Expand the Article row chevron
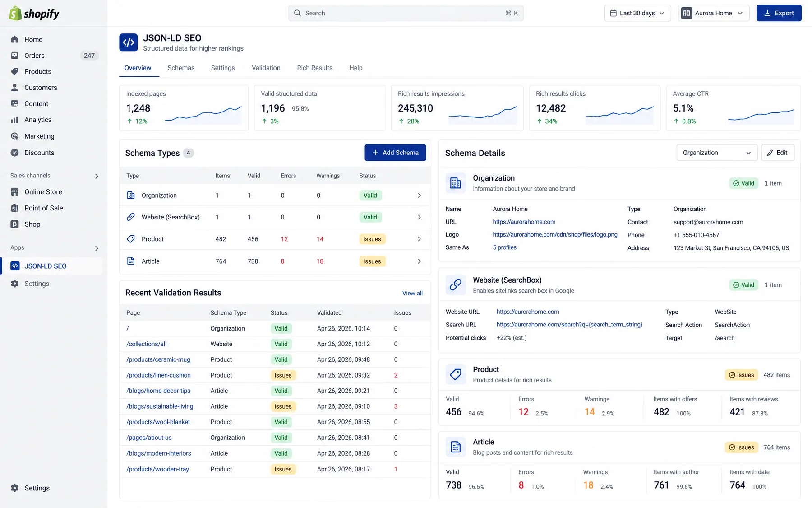812x508 pixels. pyautogui.click(x=419, y=261)
